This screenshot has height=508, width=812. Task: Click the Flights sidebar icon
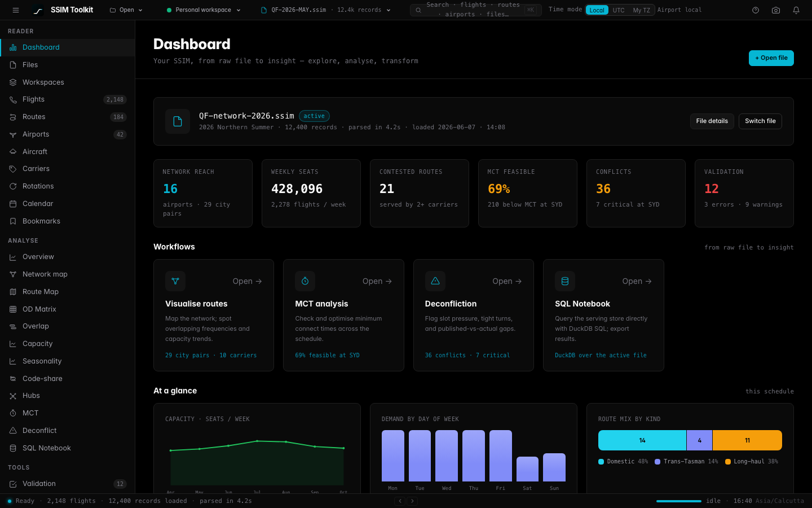(x=13, y=99)
